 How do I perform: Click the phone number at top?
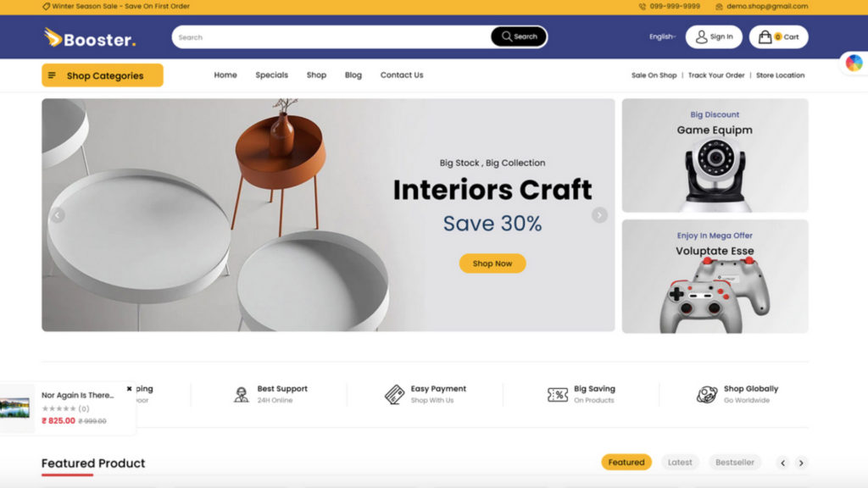click(x=674, y=6)
